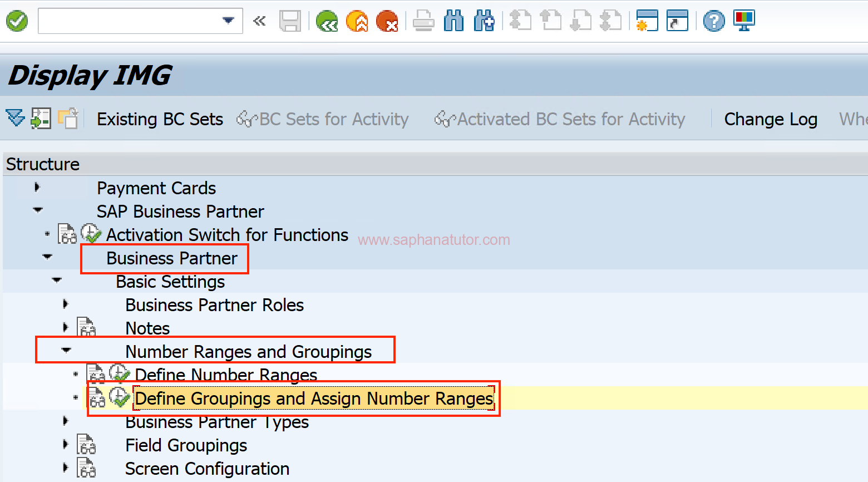Viewport: 868px width, 482px height.
Task: Click BC Sets for Activity button
Action: pos(323,119)
